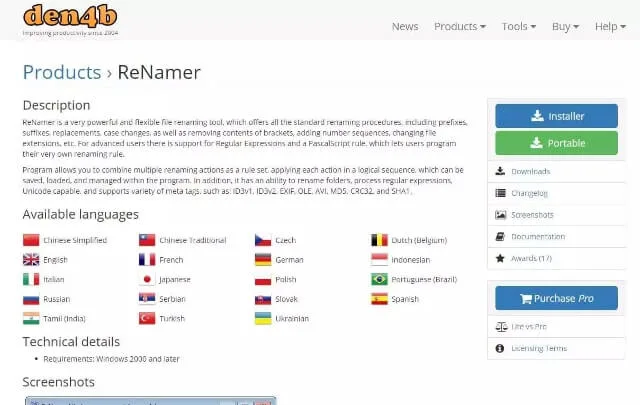
Task: Go to Products breadcrumb link
Action: [x=62, y=72]
